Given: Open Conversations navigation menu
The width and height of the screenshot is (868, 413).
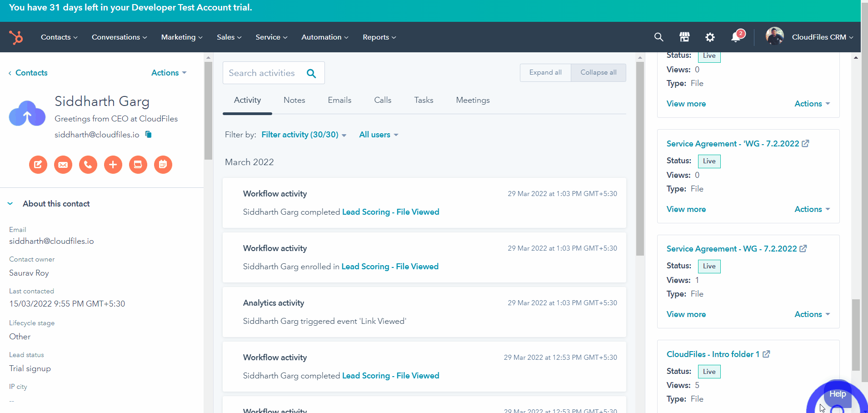Looking at the screenshot, I should [x=120, y=37].
